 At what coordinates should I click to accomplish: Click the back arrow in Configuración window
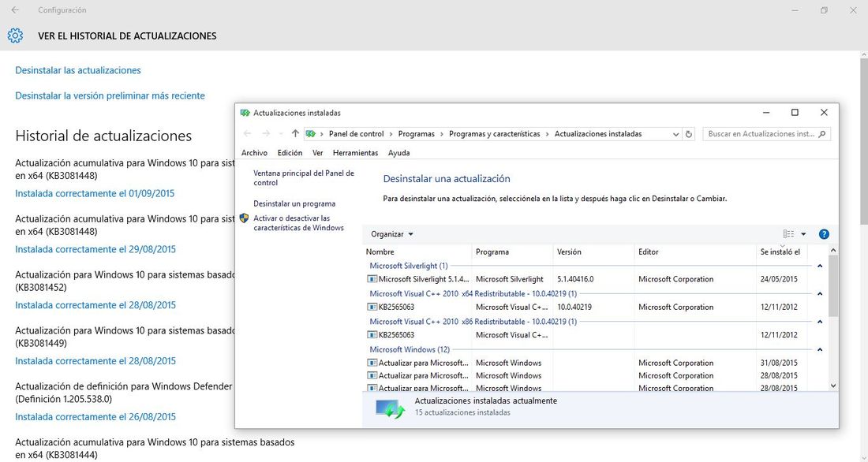pos(15,10)
